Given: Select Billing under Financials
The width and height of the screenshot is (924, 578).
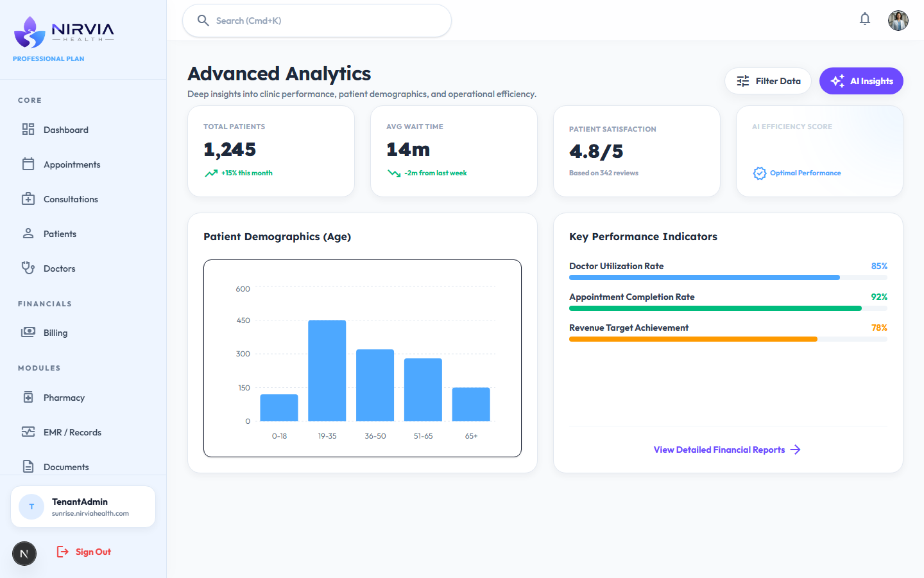Looking at the screenshot, I should click(83, 333).
